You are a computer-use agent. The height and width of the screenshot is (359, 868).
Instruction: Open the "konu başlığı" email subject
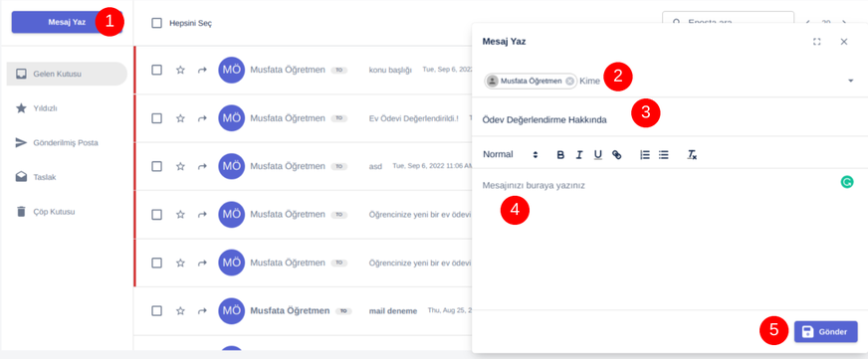coord(390,71)
